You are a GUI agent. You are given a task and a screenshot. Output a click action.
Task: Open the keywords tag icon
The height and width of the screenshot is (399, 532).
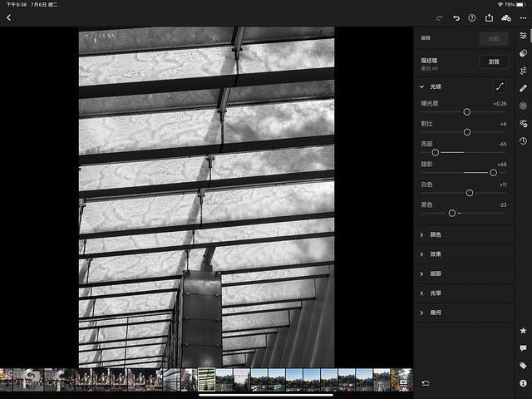click(x=523, y=366)
